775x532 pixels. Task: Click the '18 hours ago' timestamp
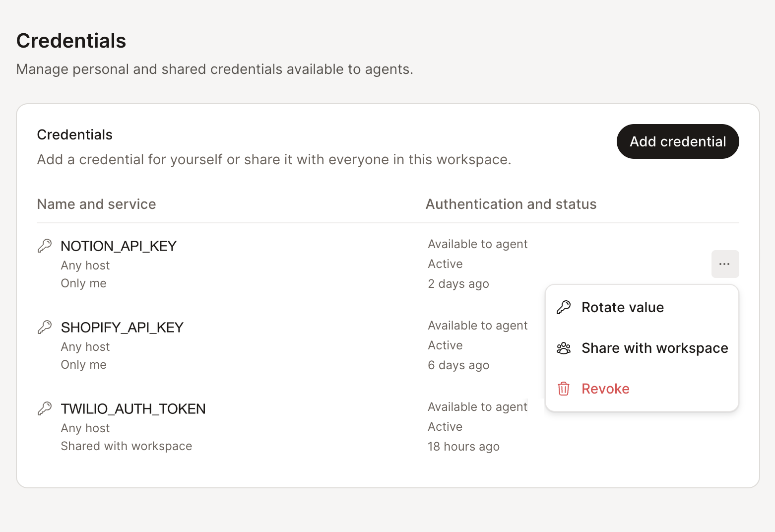point(463,447)
